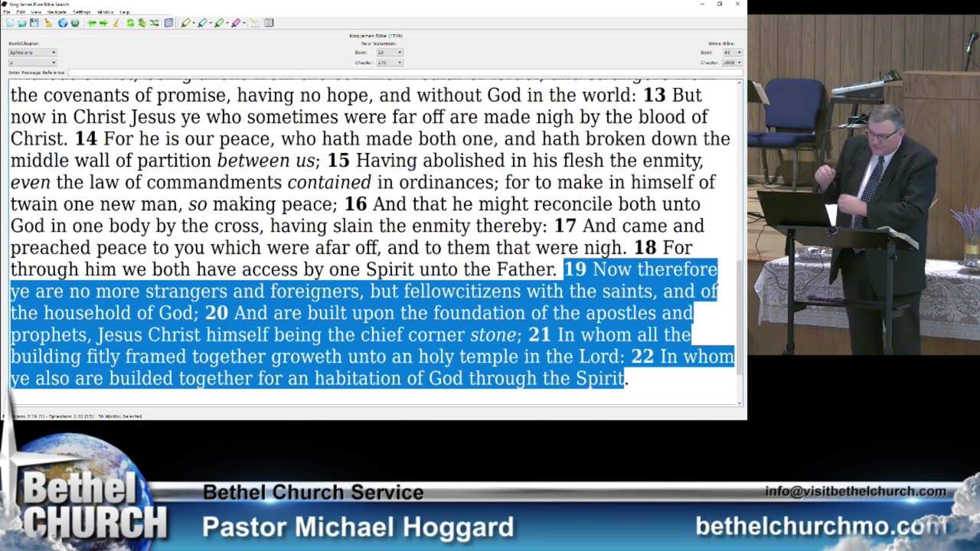Maximize the Bible Search window

pyautogui.click(x=720, y=4)
